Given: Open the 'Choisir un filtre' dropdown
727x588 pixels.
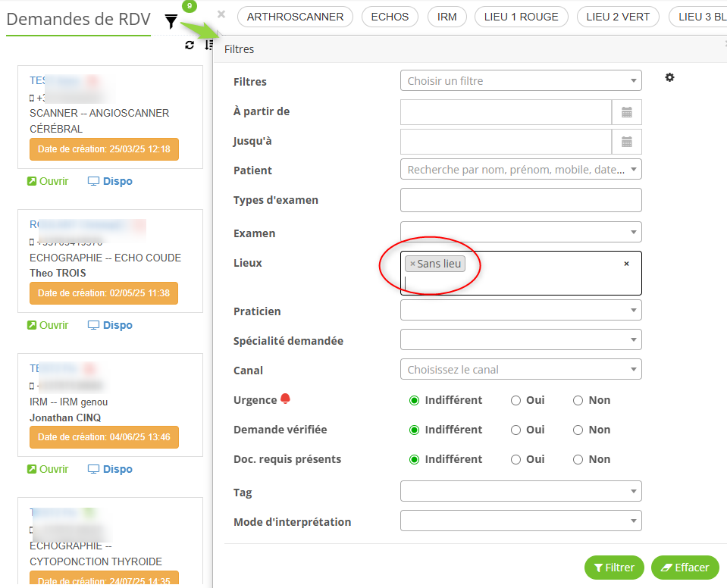Looking at the screenshot, I should (x=520, y=81).
